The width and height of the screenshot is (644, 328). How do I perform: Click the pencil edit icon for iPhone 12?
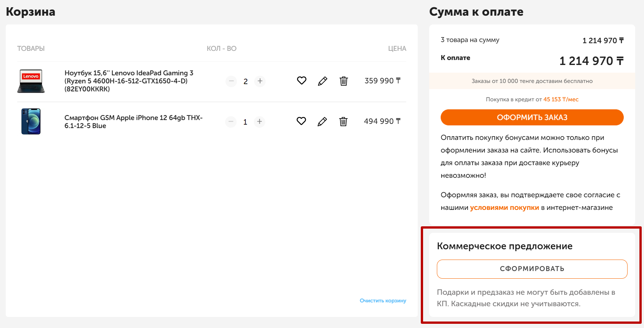(x=322, y=122)
